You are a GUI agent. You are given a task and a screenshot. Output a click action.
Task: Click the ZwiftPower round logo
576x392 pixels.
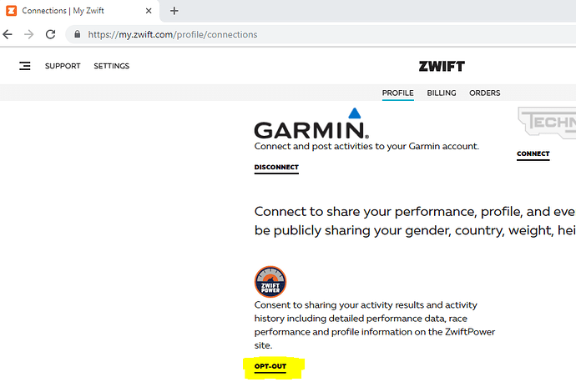tap(270, 282)
